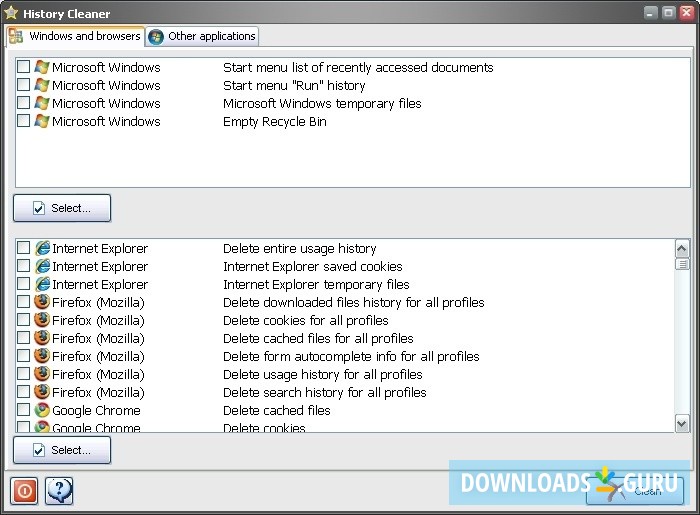Click the browser list scrollbar thumb

tap(682, 264)
